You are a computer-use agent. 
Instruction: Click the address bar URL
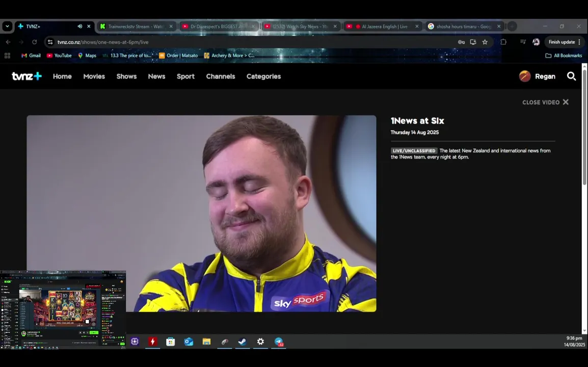[103, 42]
